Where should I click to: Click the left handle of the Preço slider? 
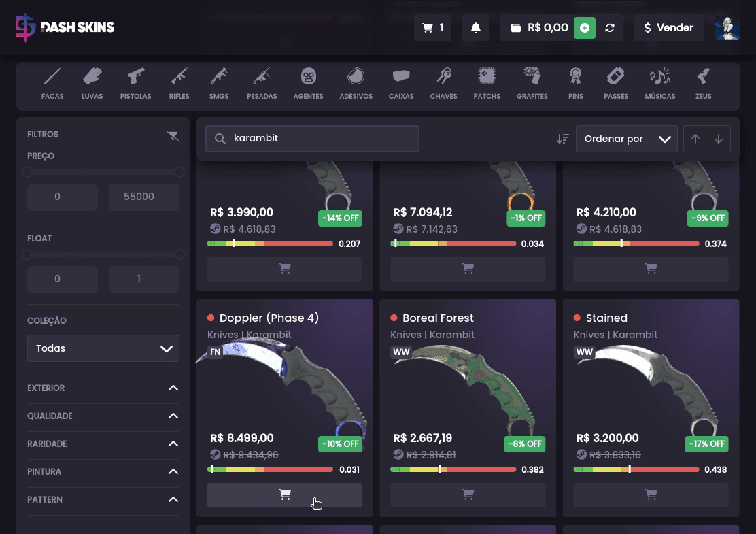coord(27,172)
